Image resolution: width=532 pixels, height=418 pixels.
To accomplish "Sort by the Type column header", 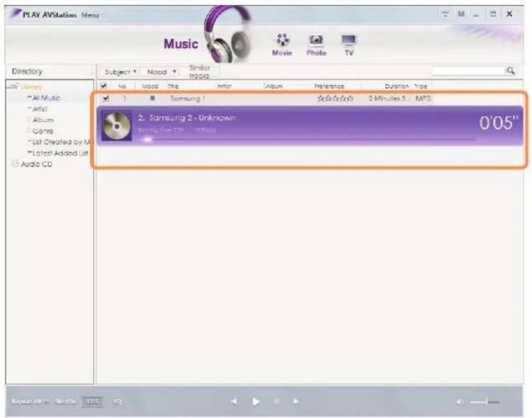I will [420, 87].
